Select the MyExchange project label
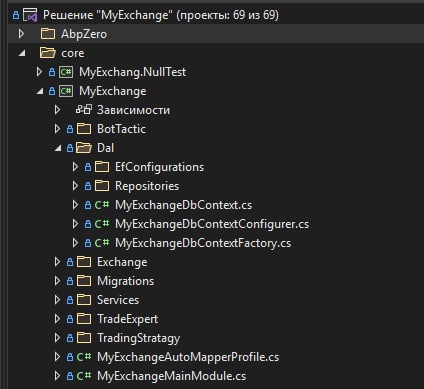The height and width of the screenshot is (389, 424). [113, 91]
